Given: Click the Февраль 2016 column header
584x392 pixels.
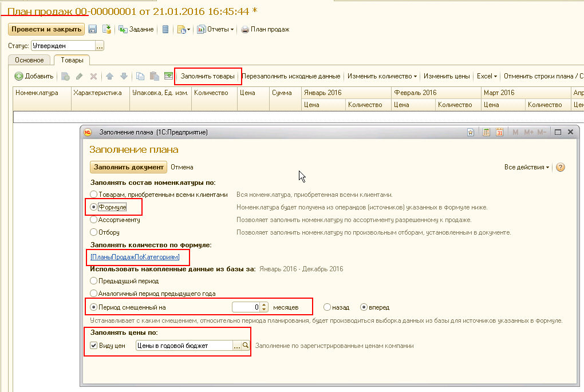Looking at the screenshot, I should 436,93.
